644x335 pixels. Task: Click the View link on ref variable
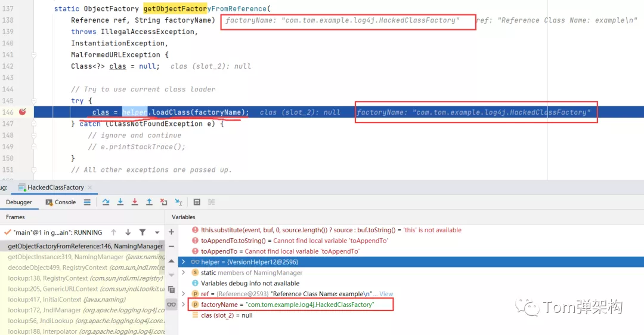pos(386,294)
